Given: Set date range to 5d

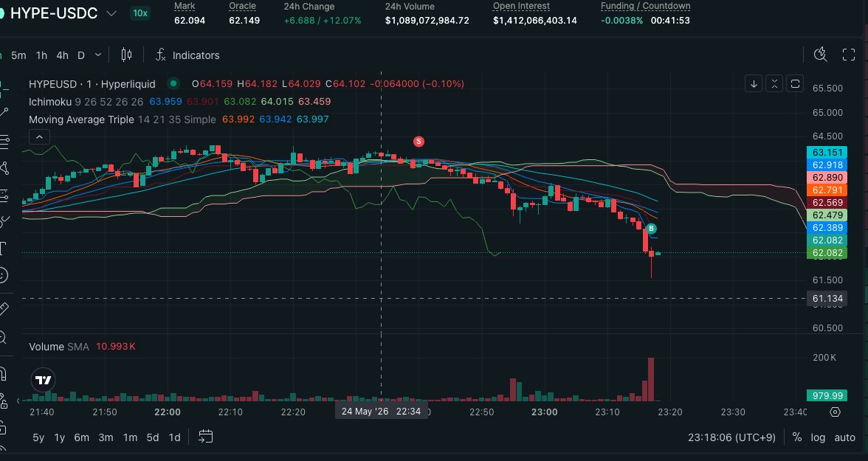Looking at the screenshot, I should 152,437.
